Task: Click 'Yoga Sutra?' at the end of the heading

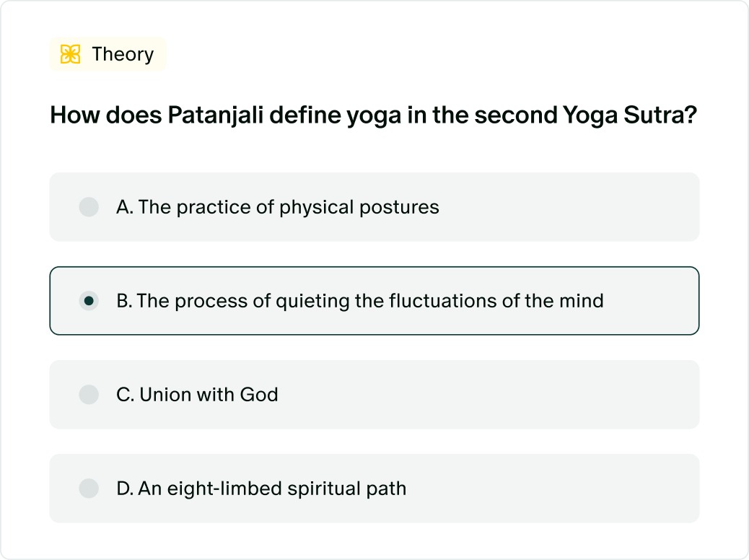Action: click(630, 115)
